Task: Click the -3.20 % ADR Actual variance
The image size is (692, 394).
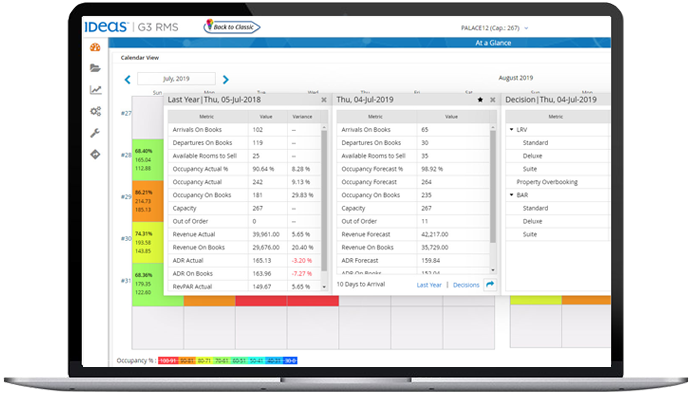Action: [301, 260]
